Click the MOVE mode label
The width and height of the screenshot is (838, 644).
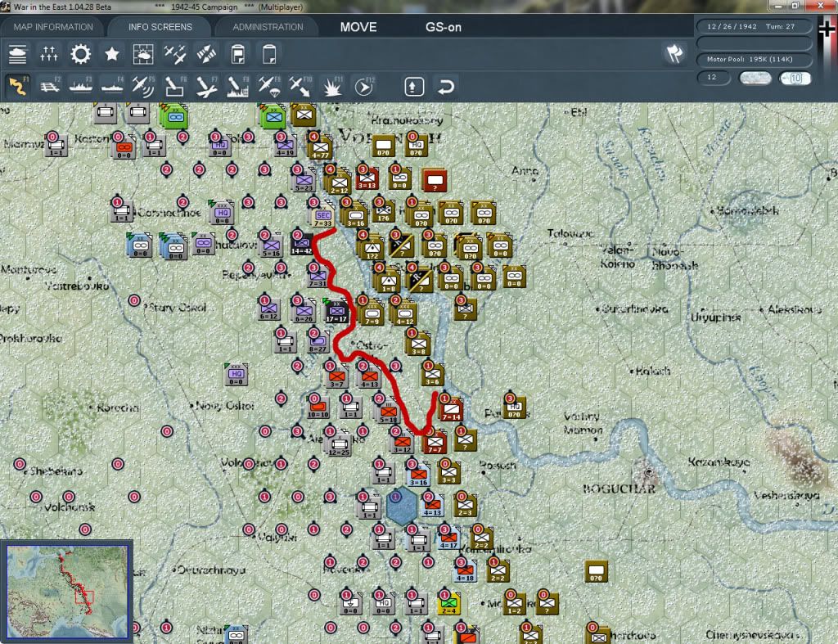[x=358, y=27]
